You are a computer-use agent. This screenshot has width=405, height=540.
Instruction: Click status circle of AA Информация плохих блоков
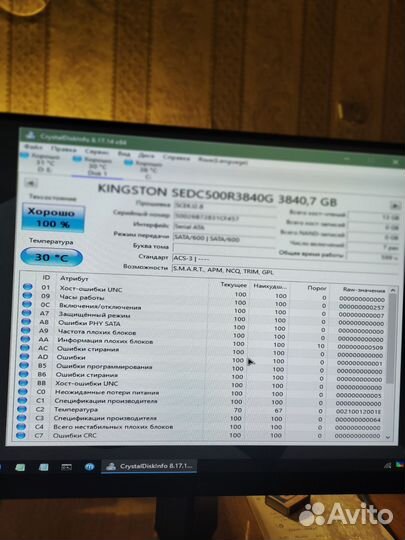25,339
